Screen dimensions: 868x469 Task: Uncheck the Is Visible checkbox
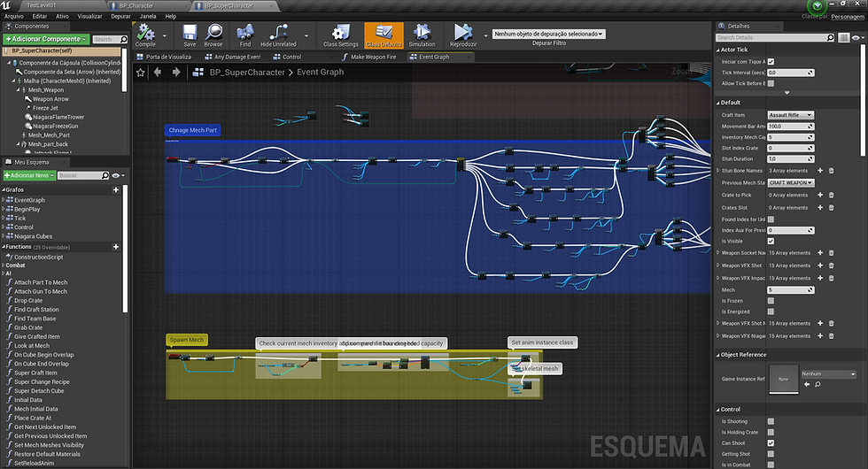coord(771,241)
